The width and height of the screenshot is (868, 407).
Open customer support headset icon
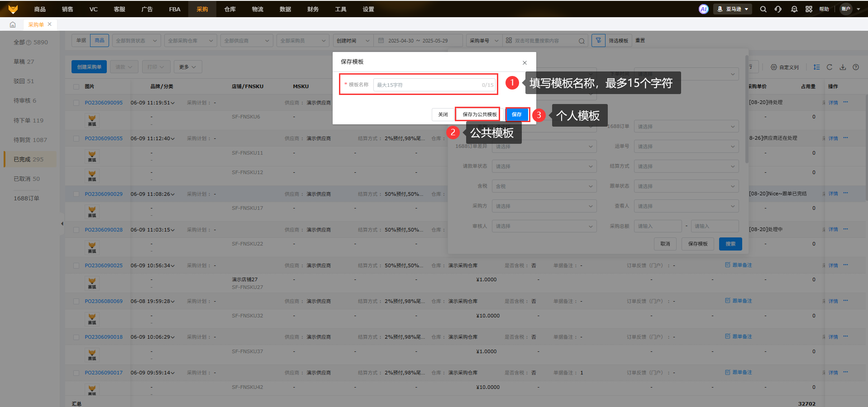(778, 9)
